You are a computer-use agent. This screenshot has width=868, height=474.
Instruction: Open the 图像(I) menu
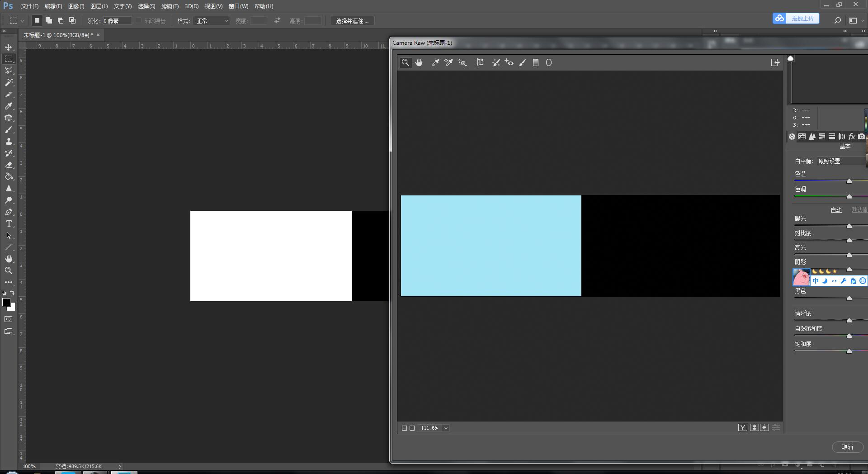coord(76,6)
